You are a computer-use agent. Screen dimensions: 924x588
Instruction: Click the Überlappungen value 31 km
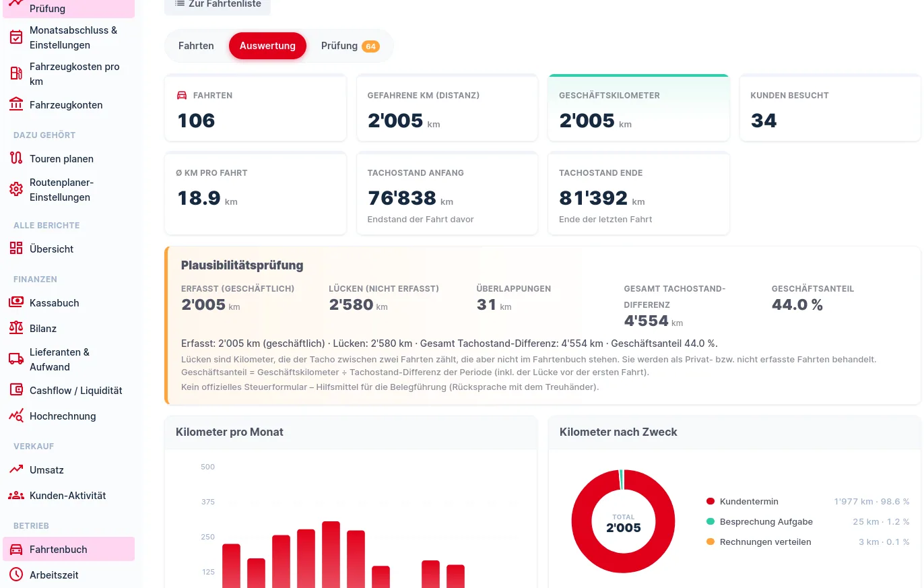(x=494, y=304)
